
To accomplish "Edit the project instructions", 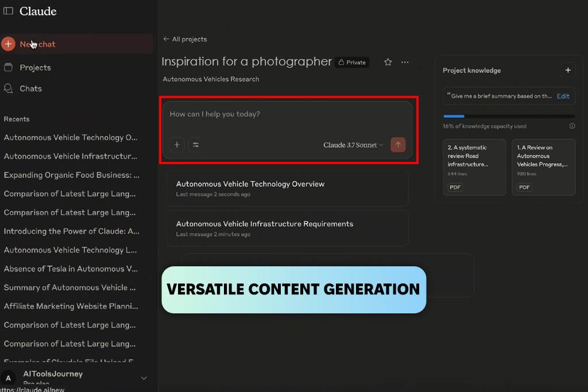I will click(x=563, y=96).
